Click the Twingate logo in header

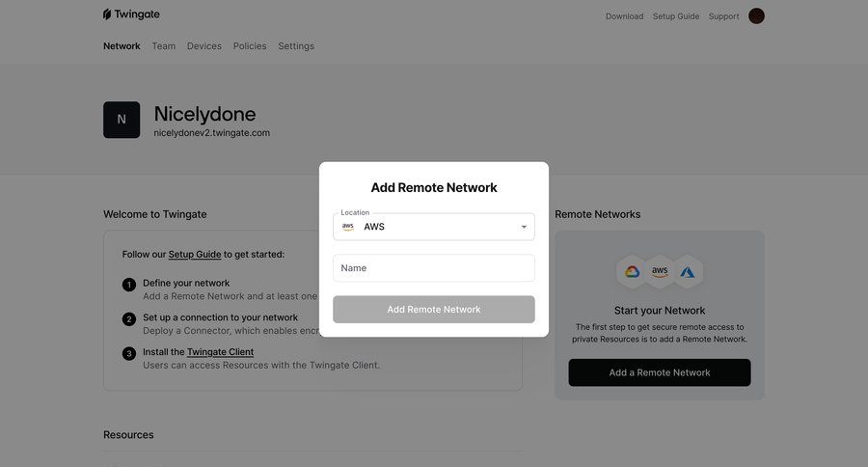tap(131, 14)
